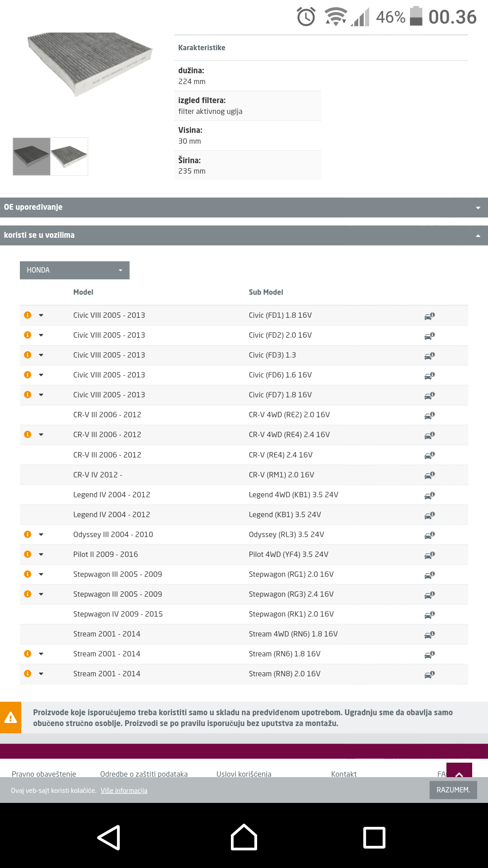Open vehicle details icon for Civic (FD3) 1.3
Viewport: 488px width, 868px height.
(429, 356)
